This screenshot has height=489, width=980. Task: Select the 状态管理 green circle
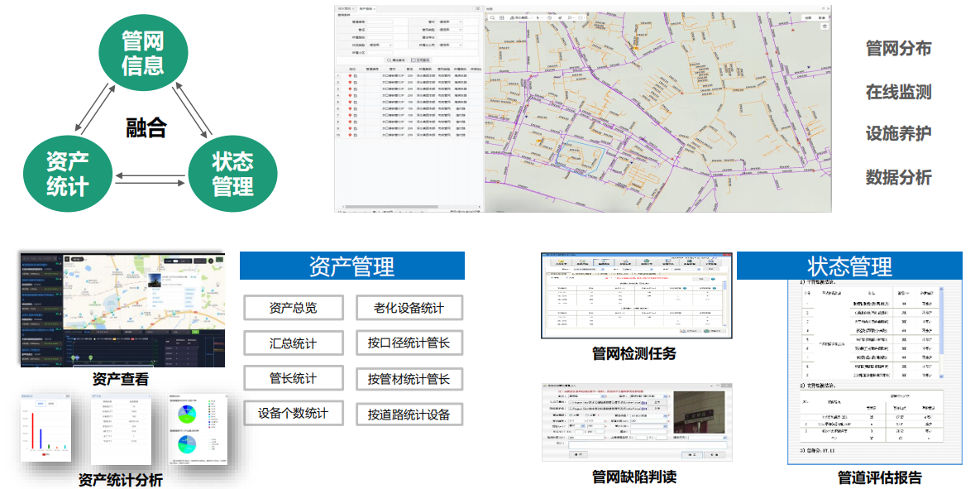(x=232, y=171)
